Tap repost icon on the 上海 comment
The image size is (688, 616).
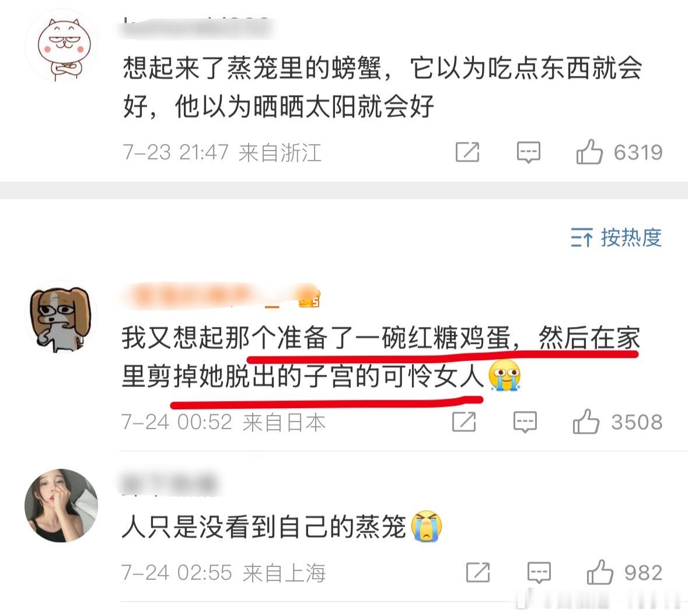point(478,573)
